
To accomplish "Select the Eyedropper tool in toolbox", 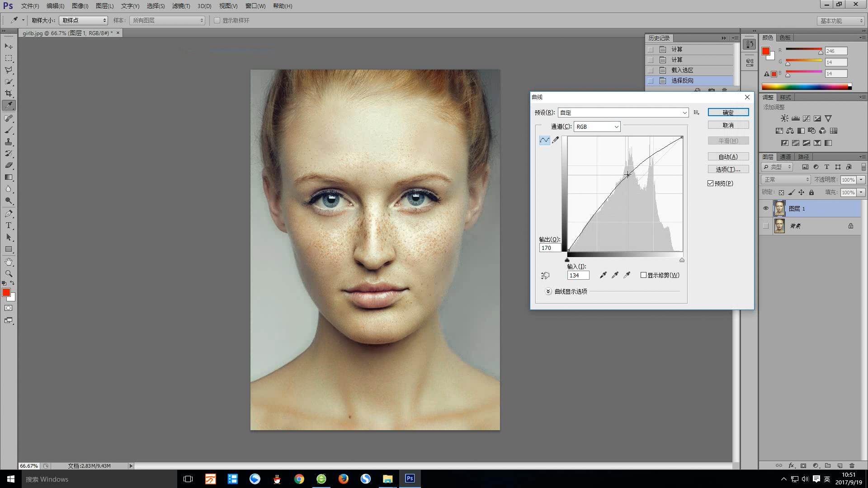I will point(9,105).
